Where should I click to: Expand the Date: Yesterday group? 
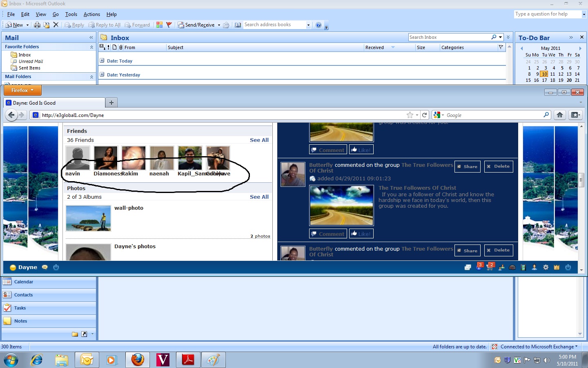102,74
